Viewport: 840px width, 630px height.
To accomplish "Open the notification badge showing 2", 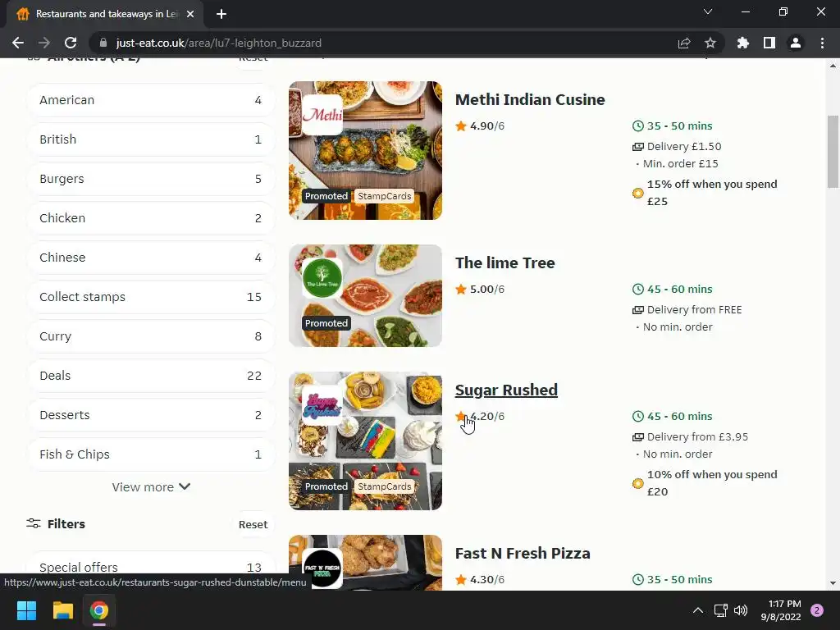I will (x=817, y=610).
